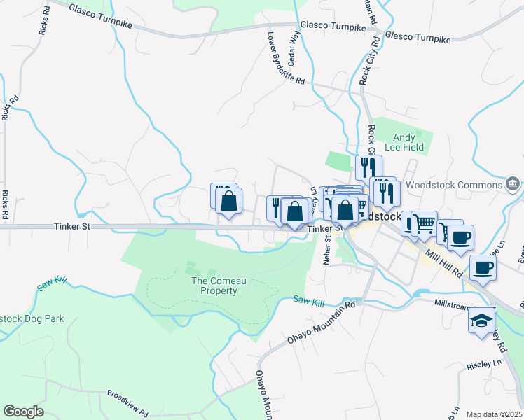Click the partially hidden cart marker near Mill Hill Rd
The image size is (524, 420).
pos(442,232)
